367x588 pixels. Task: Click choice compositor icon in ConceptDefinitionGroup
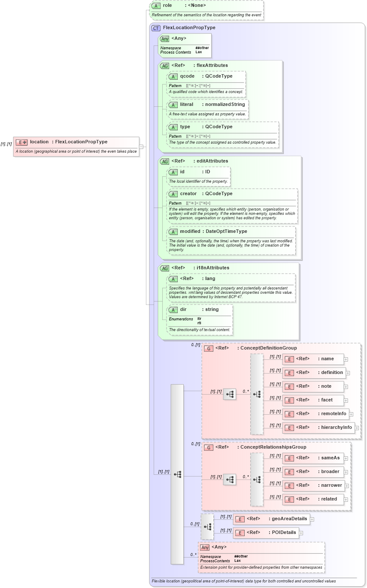[x=257, y=394]
